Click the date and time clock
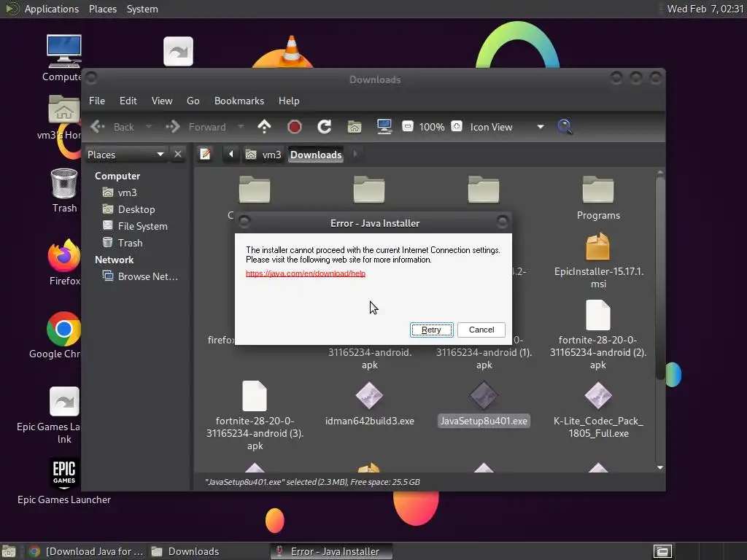Viewport: 747px width, 560px height. click(705, 9)
